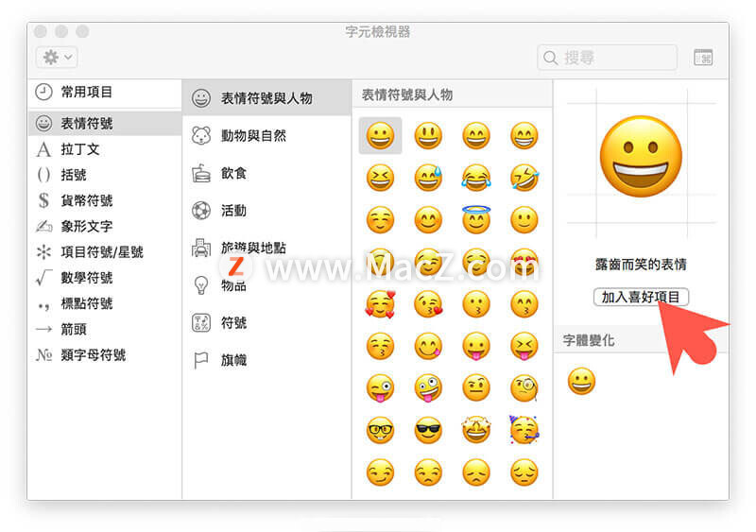Select the tears of joy emoji
This screenshot has width=756, height=532.
[476, 178]
